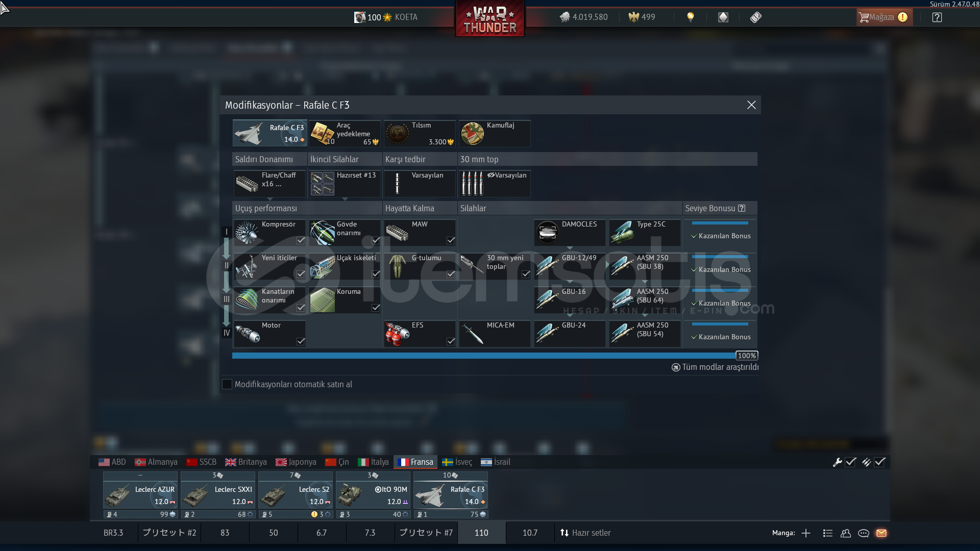Select the Leclerc AZUR crew slot

click(x=140, y=495)
